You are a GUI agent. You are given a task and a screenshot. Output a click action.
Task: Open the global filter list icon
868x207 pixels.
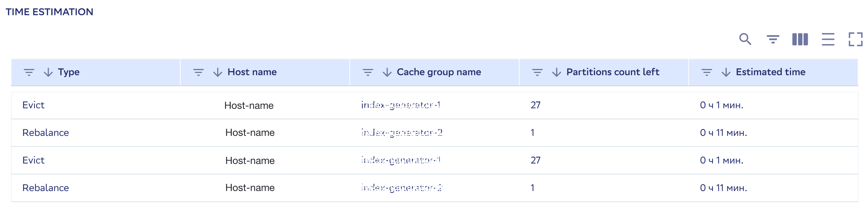pyautogui.click(x=773, y=39)
